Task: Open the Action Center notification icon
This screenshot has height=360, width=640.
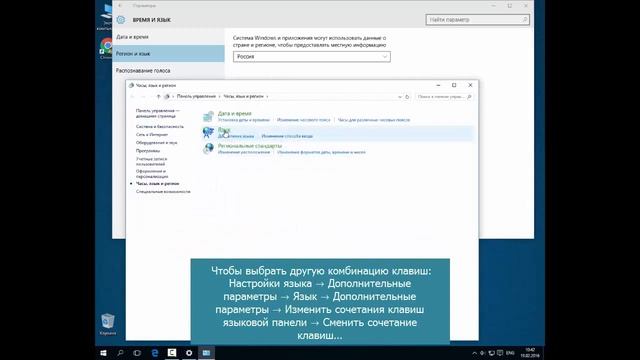Action: [x=500, y=353]
